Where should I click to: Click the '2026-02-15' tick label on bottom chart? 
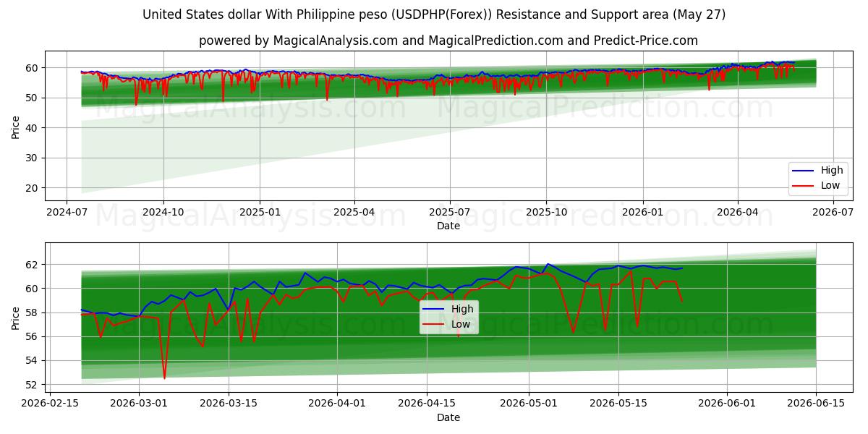50,404
